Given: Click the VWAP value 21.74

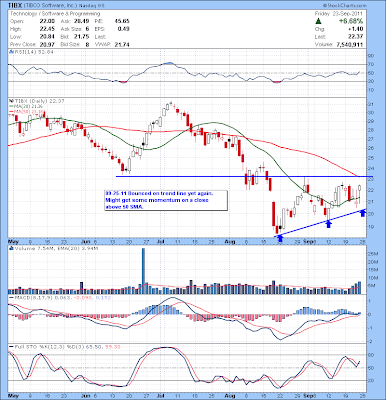Looking at the screenshot, I should pyautogui.click(x=122, y=44).
